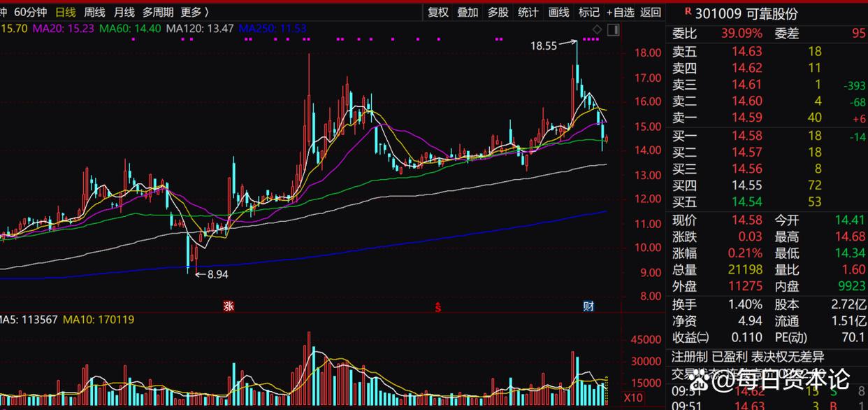The width and height of the screenshot is (868, 410).
Task: Click the stock title 301009 可靠股份
Action: 746,14
